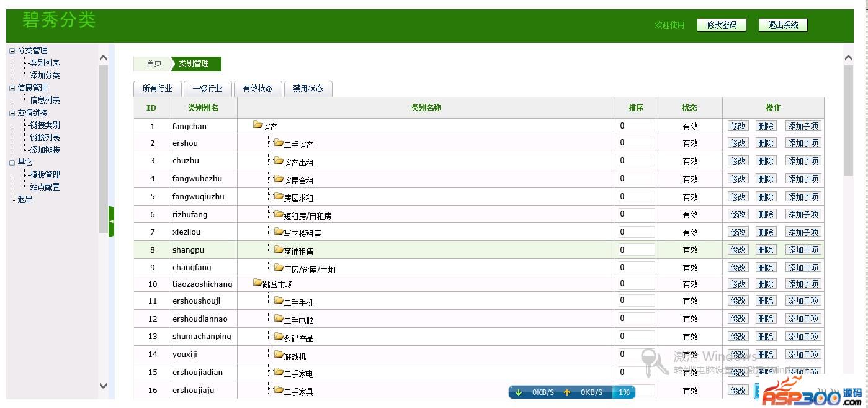The image size is (868, 408).
Task: Click the alias text fangwuqiuzhu
Action: (x=199, y=196)
